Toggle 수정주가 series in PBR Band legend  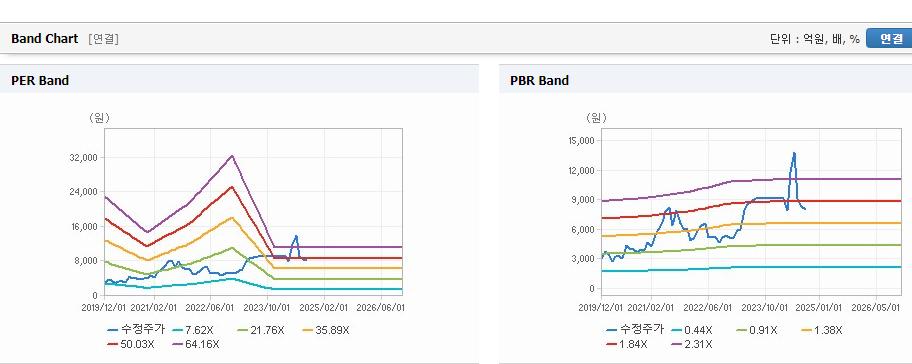tap(635, 330)
